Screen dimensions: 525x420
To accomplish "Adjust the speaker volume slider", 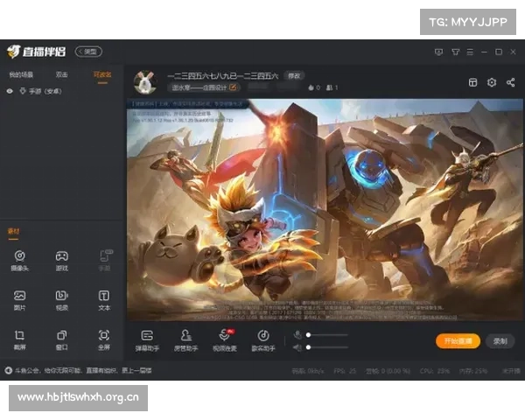I will point(327,347).
